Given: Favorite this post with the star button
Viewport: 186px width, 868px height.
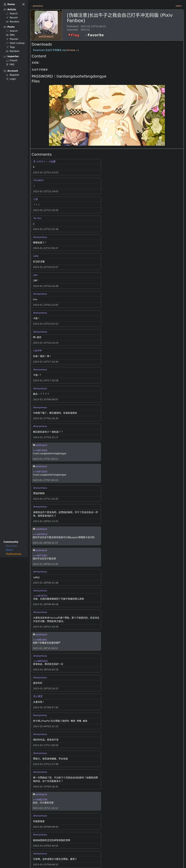Looking at the screenshot, I should click(94, 35).
